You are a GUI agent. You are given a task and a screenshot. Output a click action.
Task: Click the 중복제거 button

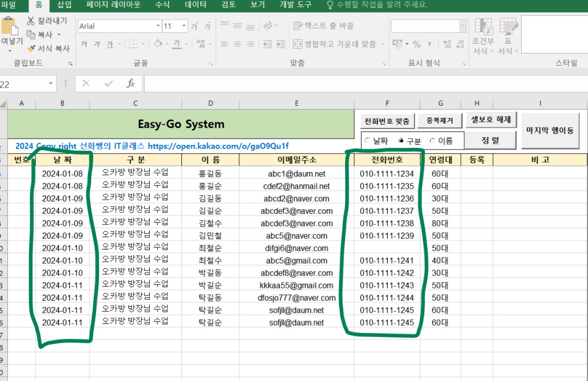(439, 121)
